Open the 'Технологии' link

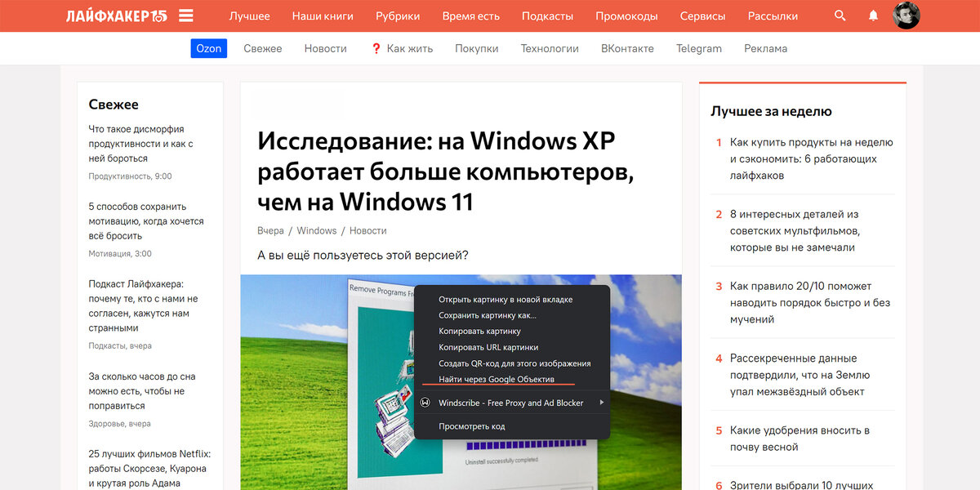pyautogui.click(x=550, y=48)
